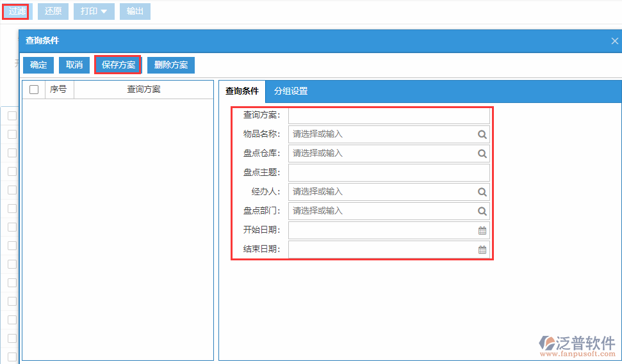Switch to the 分组设置 tab
This screenshot has height=364, width=622.
tap(291, 91)
